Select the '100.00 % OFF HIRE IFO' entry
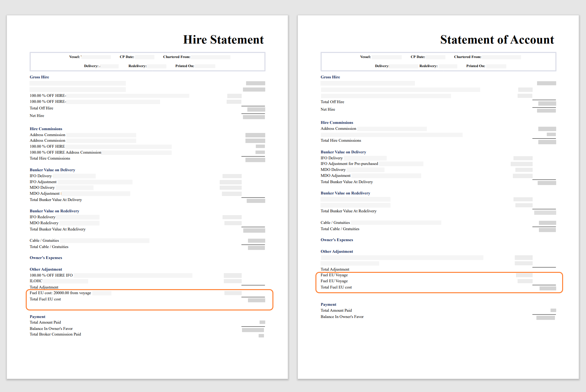Image resolution: width=586 pixels, height=392 pixels. (x=51, y=275)
